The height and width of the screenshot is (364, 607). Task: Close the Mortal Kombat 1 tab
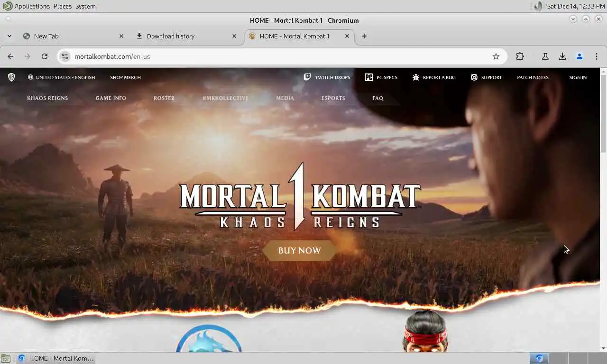tap(347, 36)
